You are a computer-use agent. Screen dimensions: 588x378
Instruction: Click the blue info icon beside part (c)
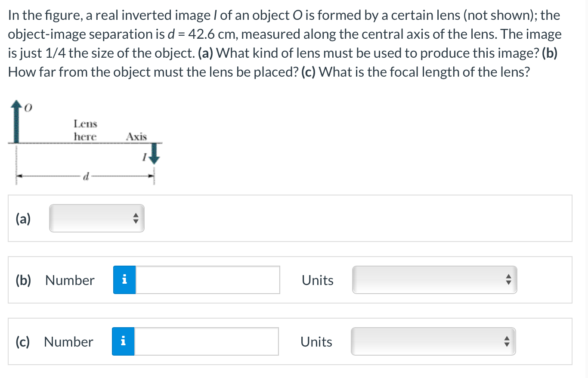tap(124, 341)
